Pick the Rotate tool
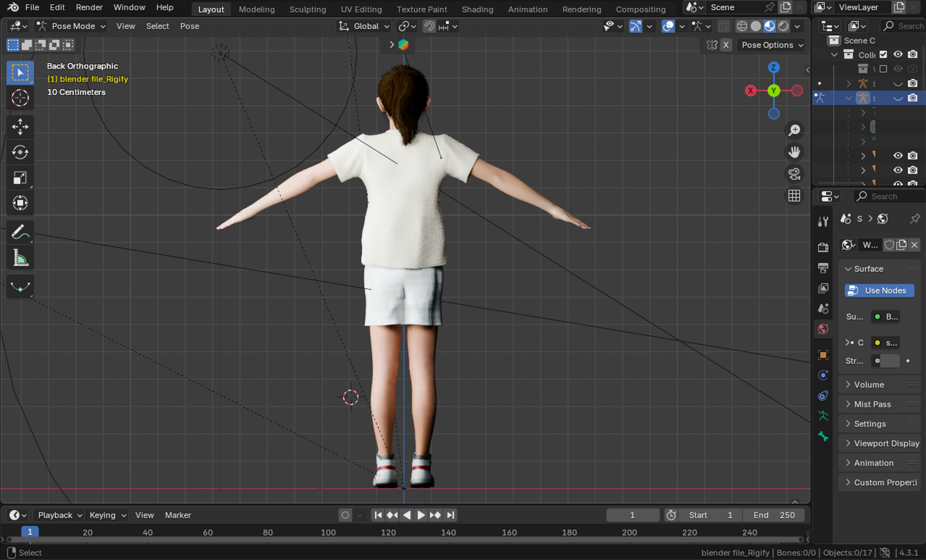This screenshot has width=926, height=560. pyautogui.click(x=20, y=152)
